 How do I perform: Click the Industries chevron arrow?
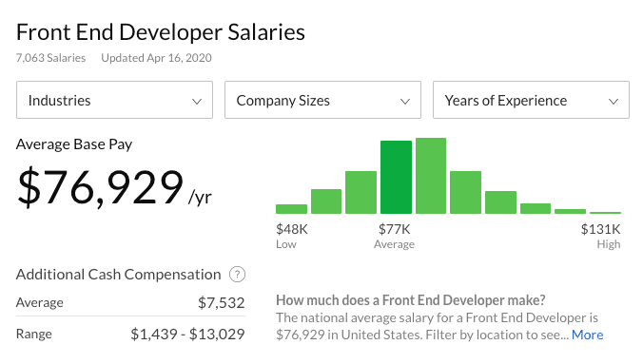click(197, 102)
